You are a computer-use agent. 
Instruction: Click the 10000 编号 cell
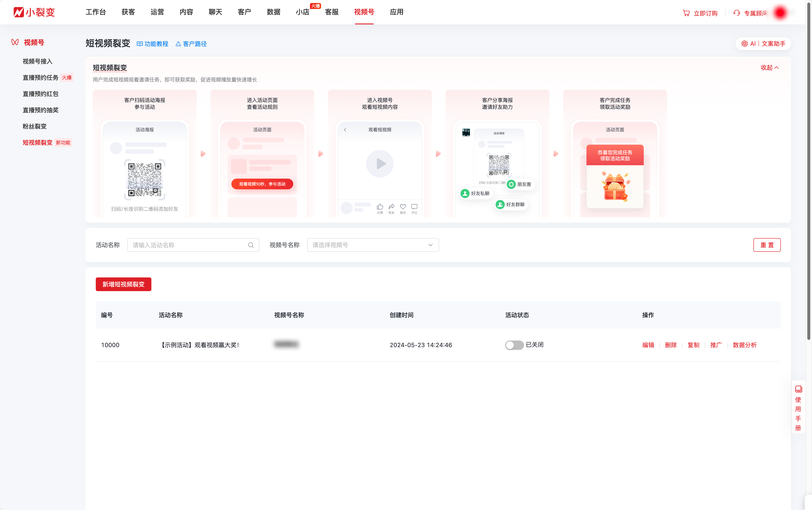point(110,345)
